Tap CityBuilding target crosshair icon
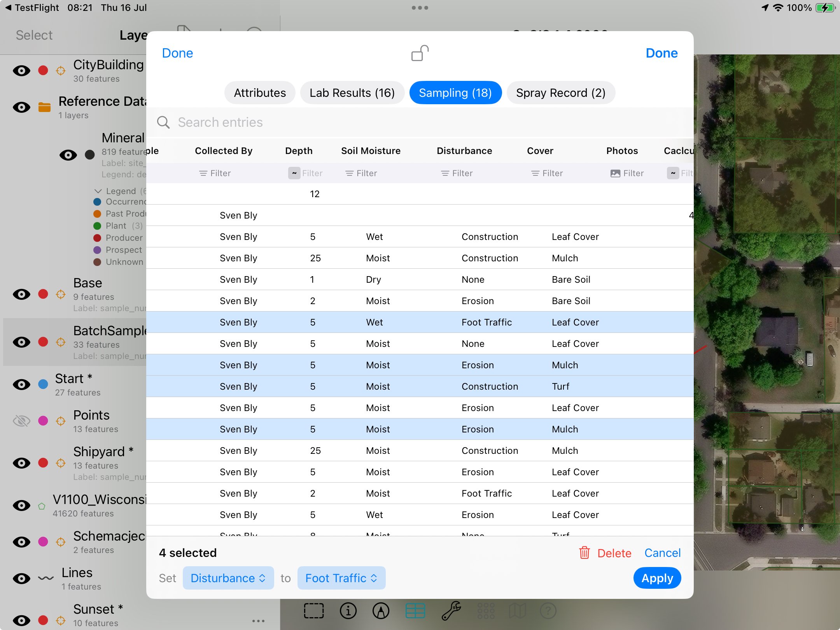This screenshot has height=630, width=840. (x=61, y=70)
